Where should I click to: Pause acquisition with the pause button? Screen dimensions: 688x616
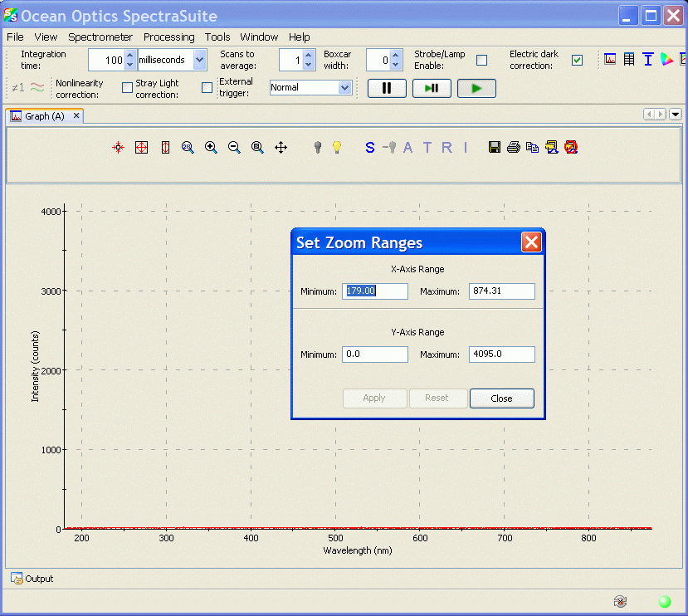coord(387,88)
